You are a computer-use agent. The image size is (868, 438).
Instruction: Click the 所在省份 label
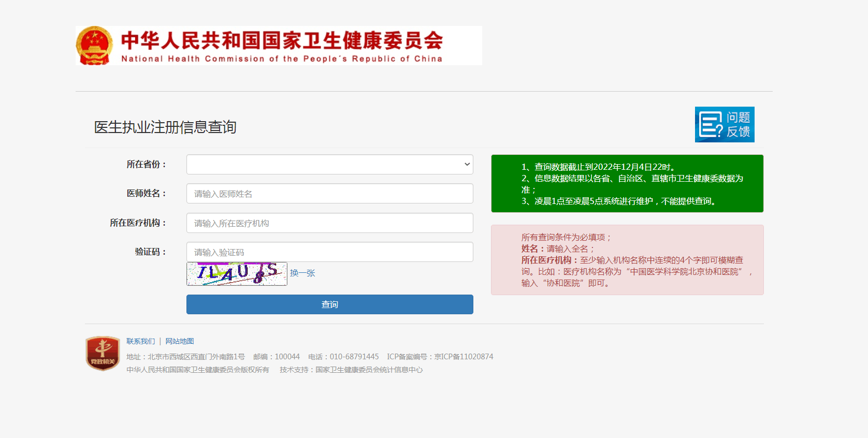(147, 165)
